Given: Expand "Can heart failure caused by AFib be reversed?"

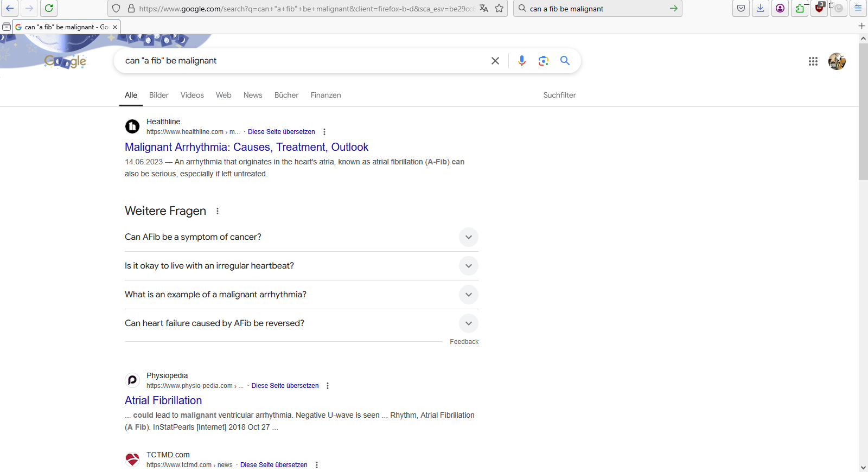Looking at the screenshot, I should (x=468, y=323).
